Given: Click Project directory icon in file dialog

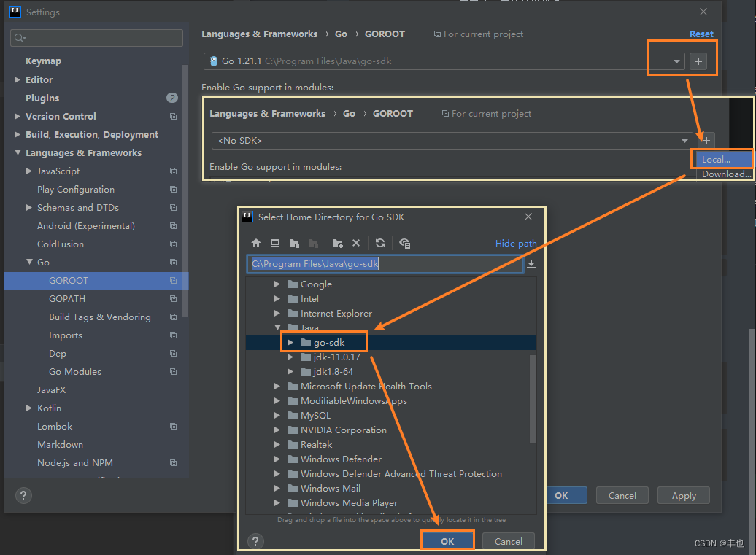Looking at the screenshot, I should pyautogui.click(x=294, y=244).
